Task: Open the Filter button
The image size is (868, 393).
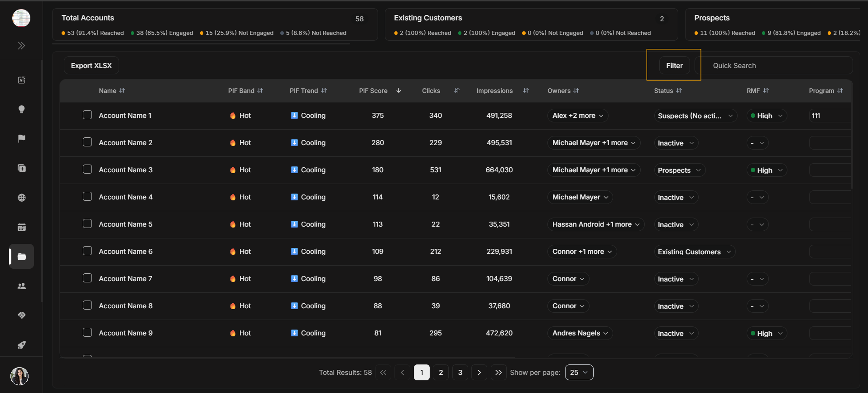Action: pos(674,65)
